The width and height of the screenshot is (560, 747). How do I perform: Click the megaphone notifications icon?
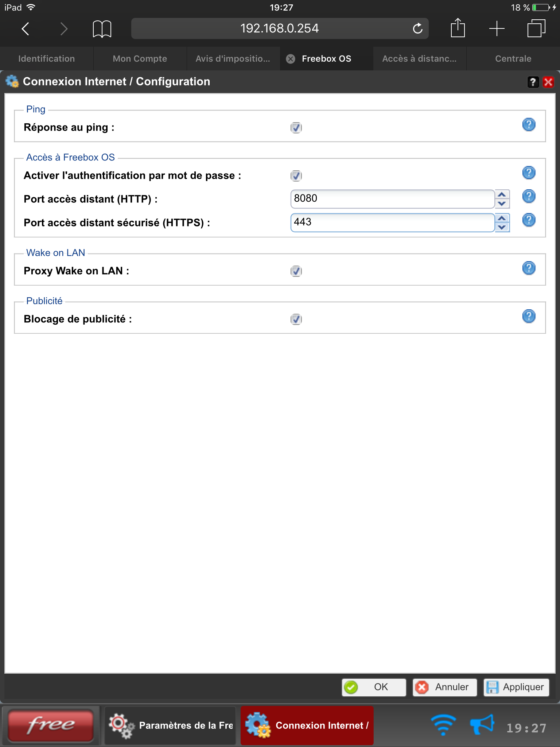[x=482, y=725]
